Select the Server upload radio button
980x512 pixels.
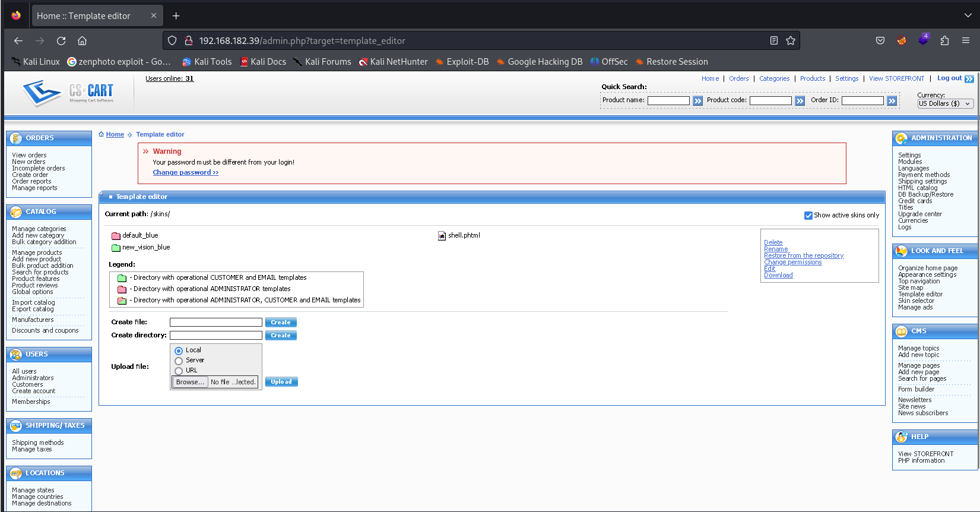(x=179, y=361)
